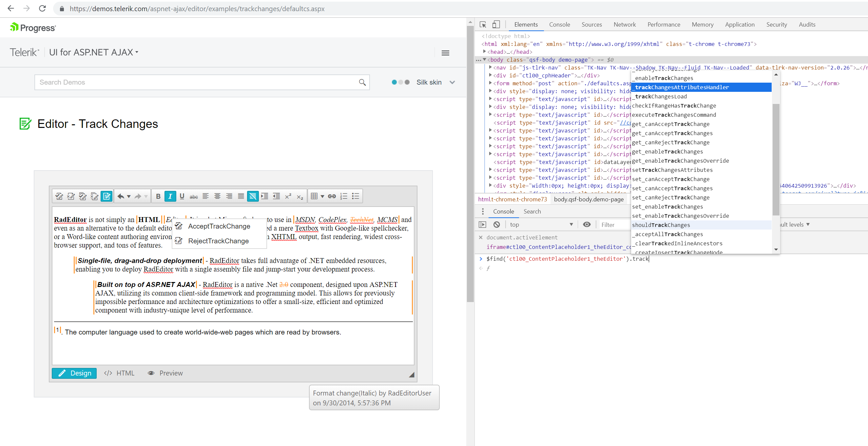Click the Reject All Track Changes icon

coord(95,196)
